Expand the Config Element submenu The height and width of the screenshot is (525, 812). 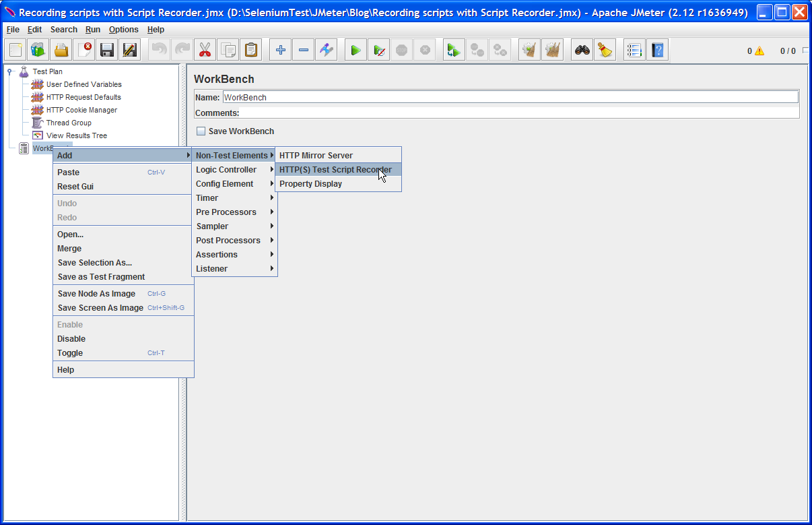(x=234, y=183)
